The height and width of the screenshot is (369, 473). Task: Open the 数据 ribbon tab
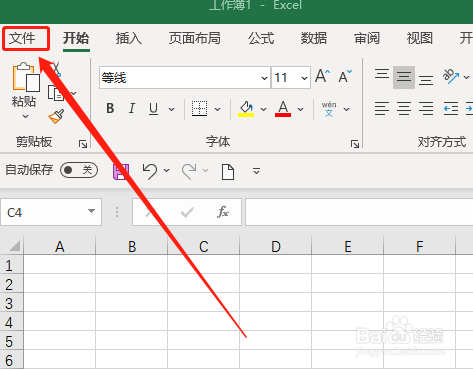pos(314,38)
